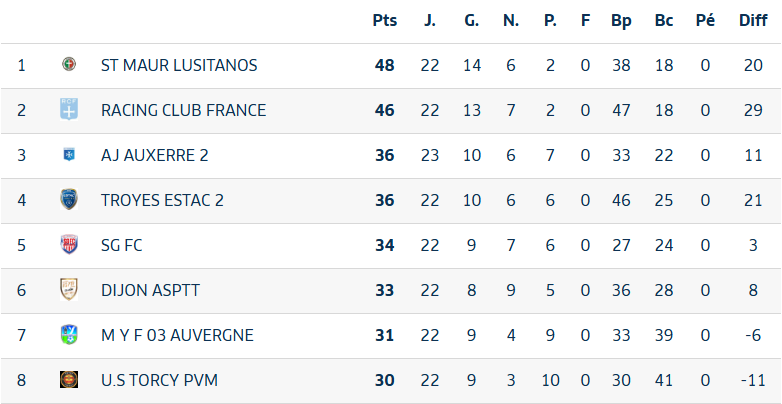Open the U.S TORCY PVM team link
This screenshot has height=404, width=782.
159,380
